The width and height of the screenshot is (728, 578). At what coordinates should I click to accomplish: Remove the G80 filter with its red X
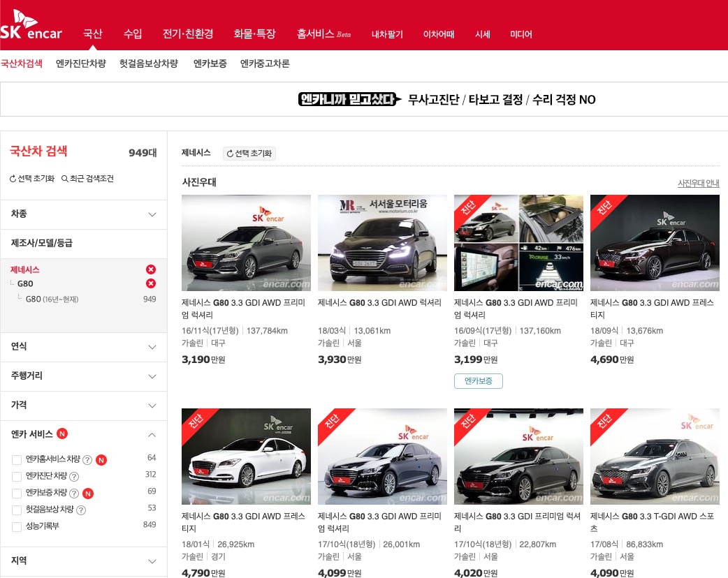(151, 283)
